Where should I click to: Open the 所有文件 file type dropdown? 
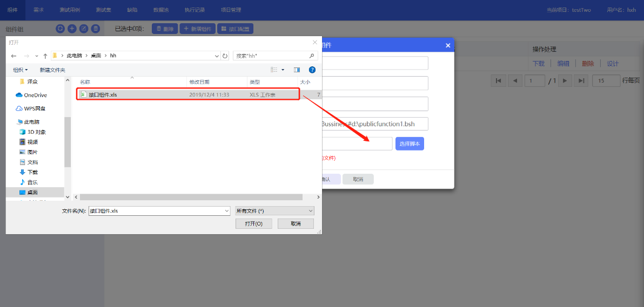[x=274, y=211]
